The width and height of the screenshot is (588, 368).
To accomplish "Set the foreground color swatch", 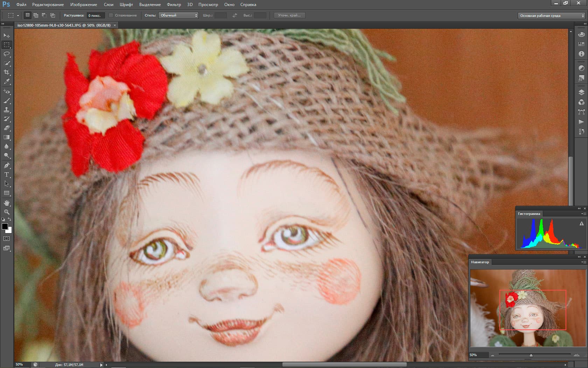I will pos(5,226).
